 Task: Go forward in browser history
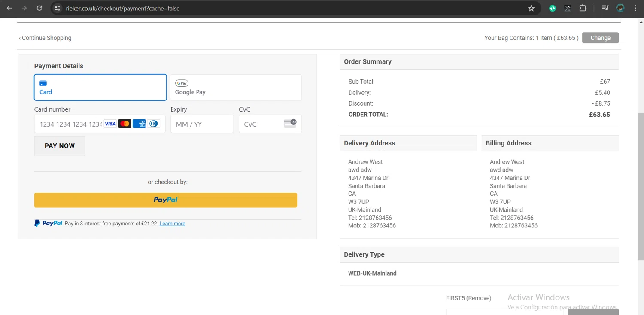click(x=24, y=8)
